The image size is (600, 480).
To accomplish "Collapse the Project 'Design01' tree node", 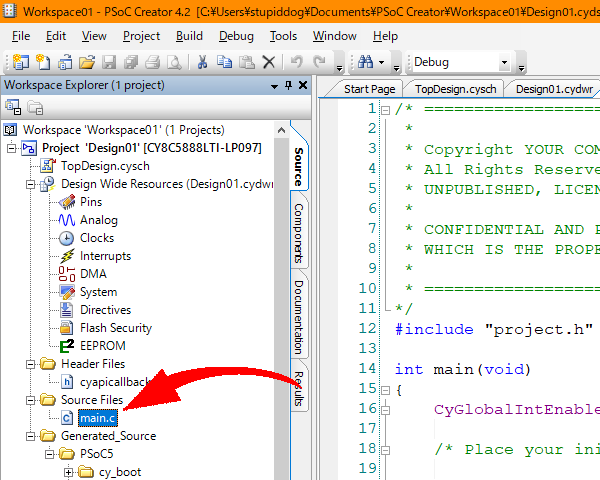I will tap(11, 148).
